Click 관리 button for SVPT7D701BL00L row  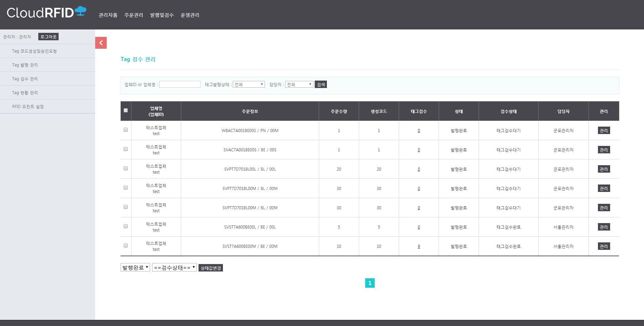pos(604,169)
